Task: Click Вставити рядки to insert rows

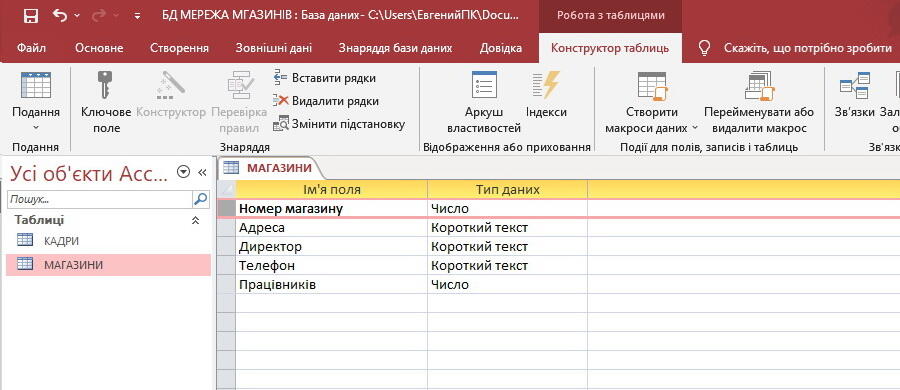Action: coord(324,78)
